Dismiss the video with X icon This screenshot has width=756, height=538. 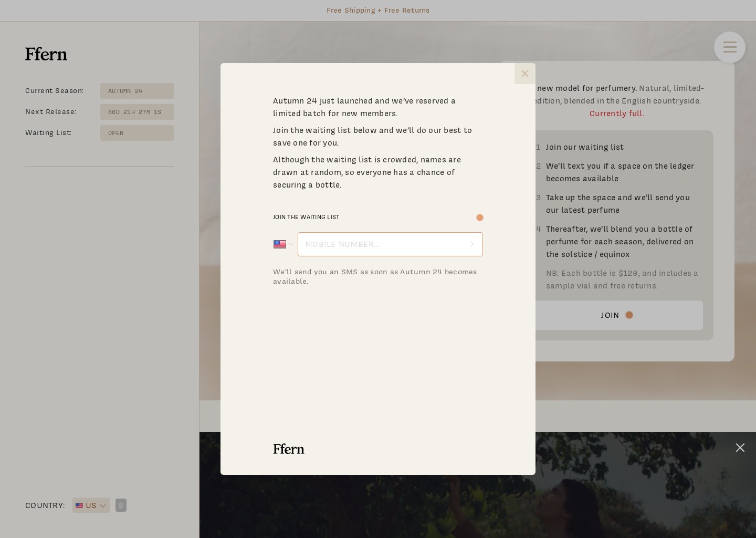[x=740, y=448]
